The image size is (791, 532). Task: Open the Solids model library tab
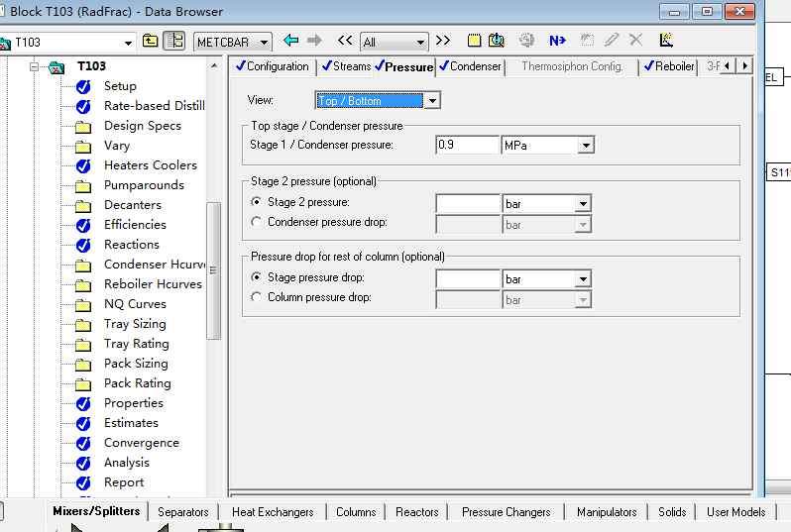672,512
